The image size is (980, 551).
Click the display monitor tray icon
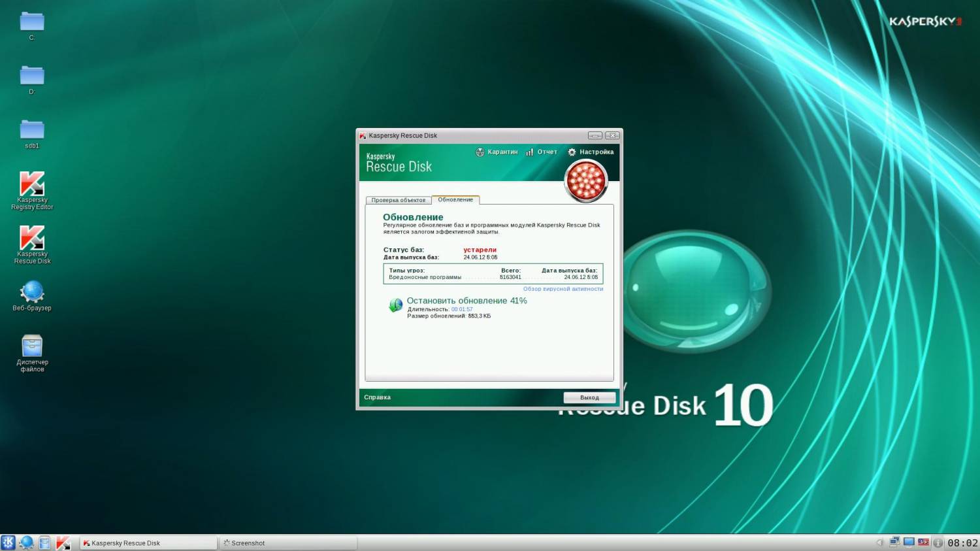pyautogui.click(x=909, y=542)
